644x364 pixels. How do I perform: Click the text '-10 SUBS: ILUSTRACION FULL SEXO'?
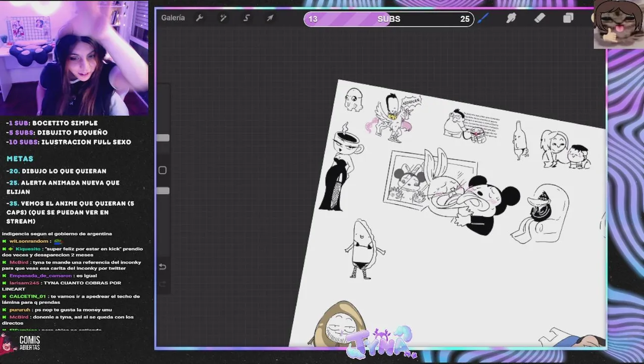pos(69,142)
